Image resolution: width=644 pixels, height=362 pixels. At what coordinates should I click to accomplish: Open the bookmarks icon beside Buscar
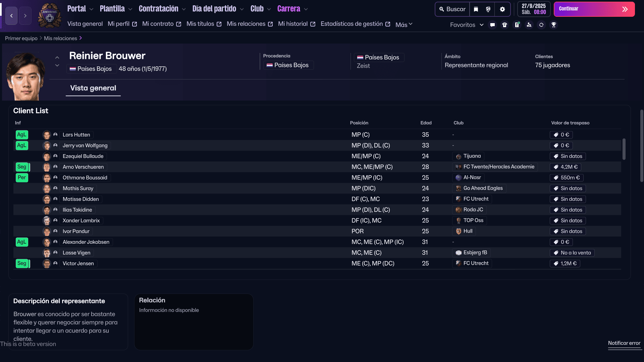(x=476, y=9)
